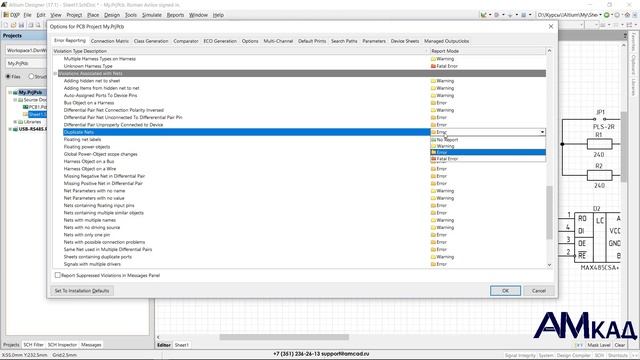Click the violations list vertical scrollbar thumb
The width and height of the screenshot is (640, 360).
pyautogui.click(x=549, y=212)
